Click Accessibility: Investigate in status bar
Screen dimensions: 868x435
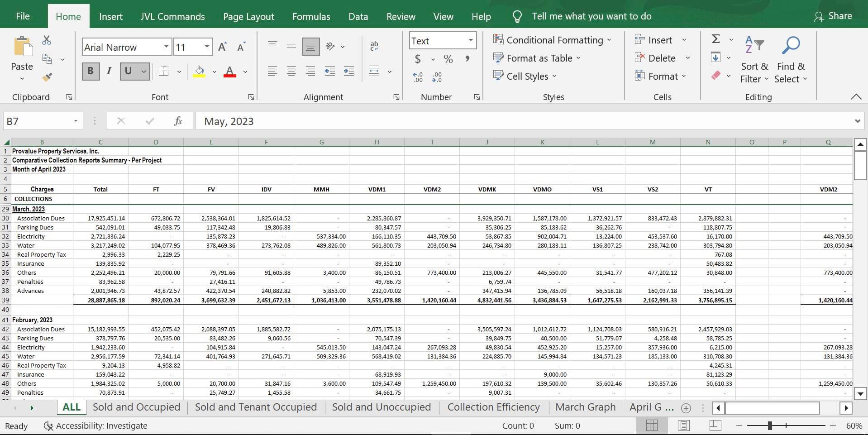click(95, 425)
